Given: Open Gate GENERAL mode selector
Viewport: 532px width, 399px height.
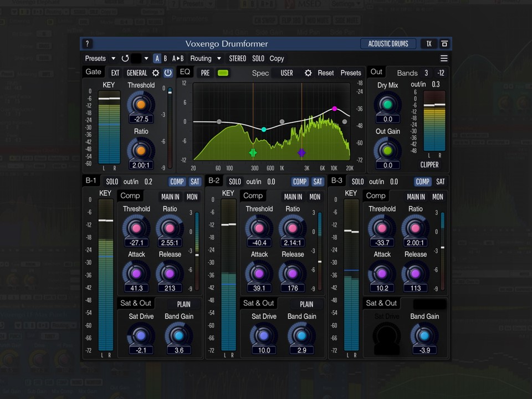Looking at the screenshot, I should coord(137,73).
